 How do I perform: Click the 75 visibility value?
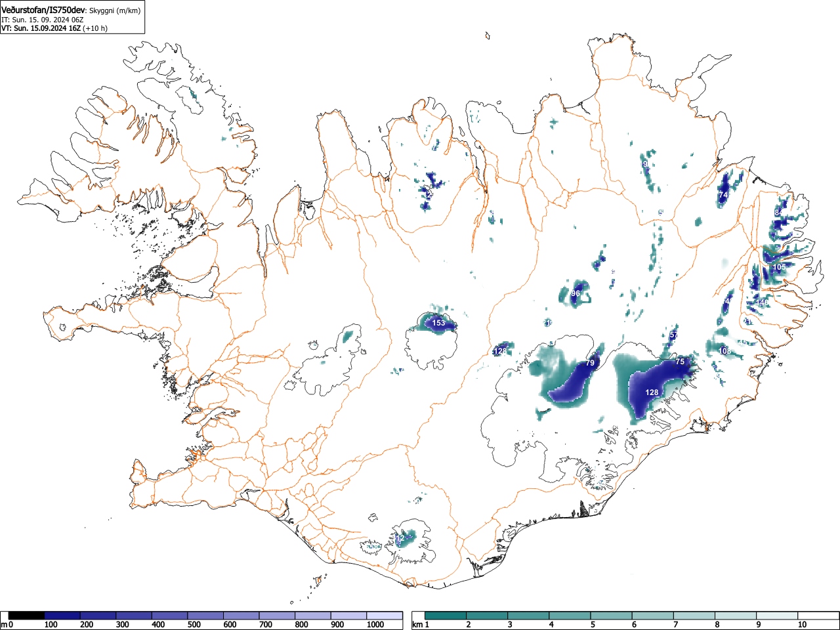click(x=680, y=362)
